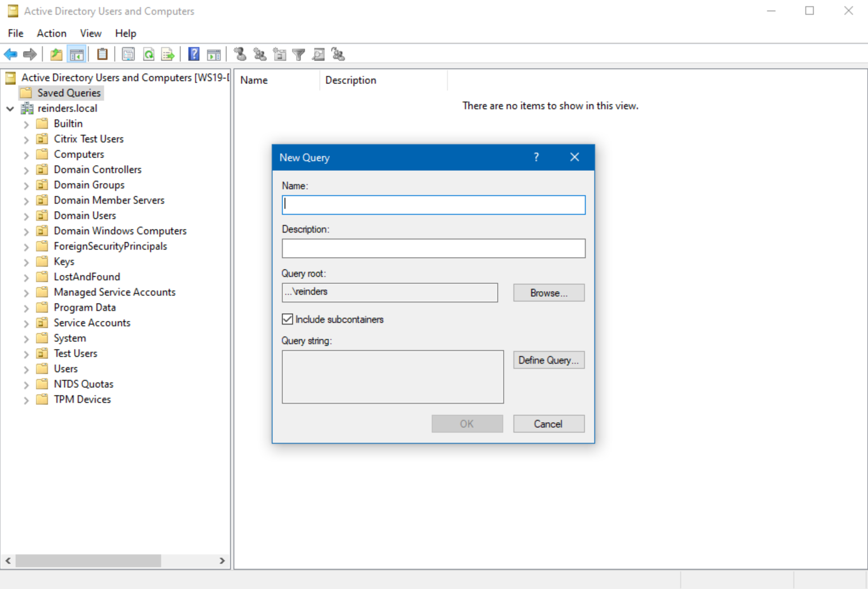Viewport: 868px width, 589px height.
Task: Uncheck the Include subcontainers checkbox
Action: 288,319
